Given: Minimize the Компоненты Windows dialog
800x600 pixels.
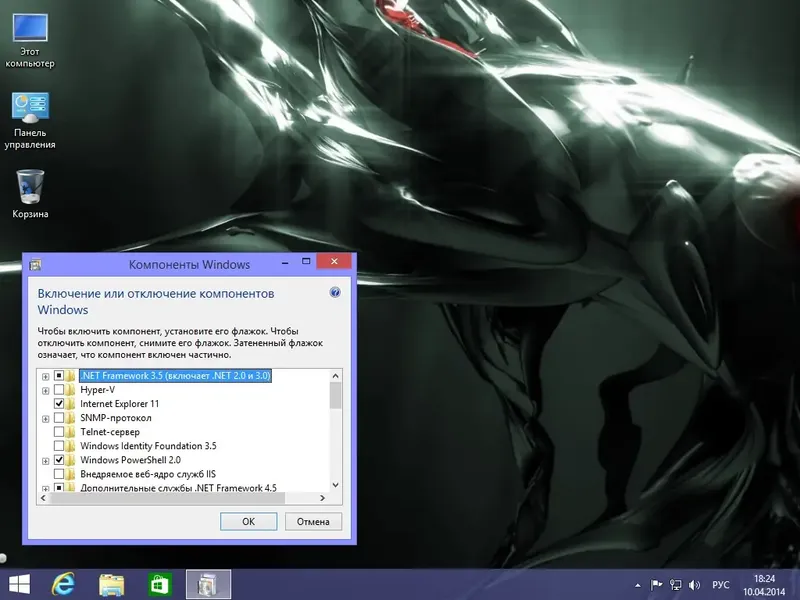Looking at the screenshot, I should pos(285,262).
